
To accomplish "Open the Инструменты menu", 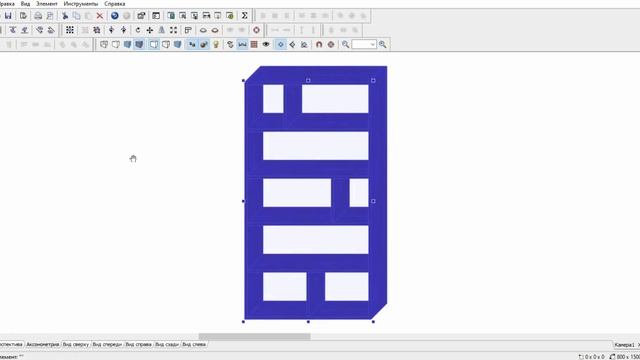I will (80, 4).
